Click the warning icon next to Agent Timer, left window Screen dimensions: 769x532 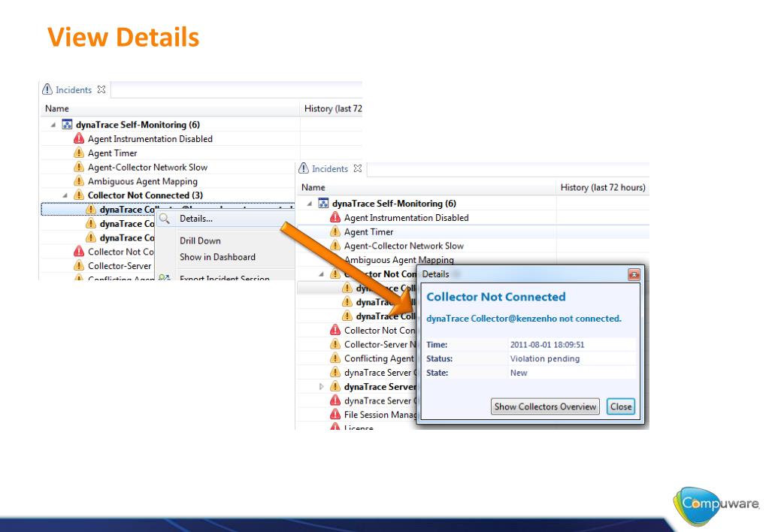[x=79, y=153]
